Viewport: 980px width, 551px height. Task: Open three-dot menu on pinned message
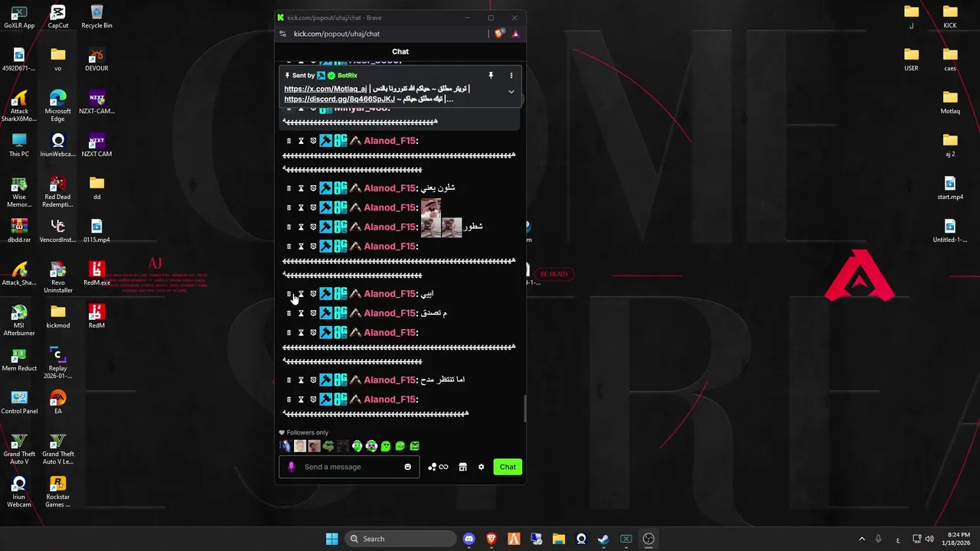pyautogui.click(x=511, y=76)
